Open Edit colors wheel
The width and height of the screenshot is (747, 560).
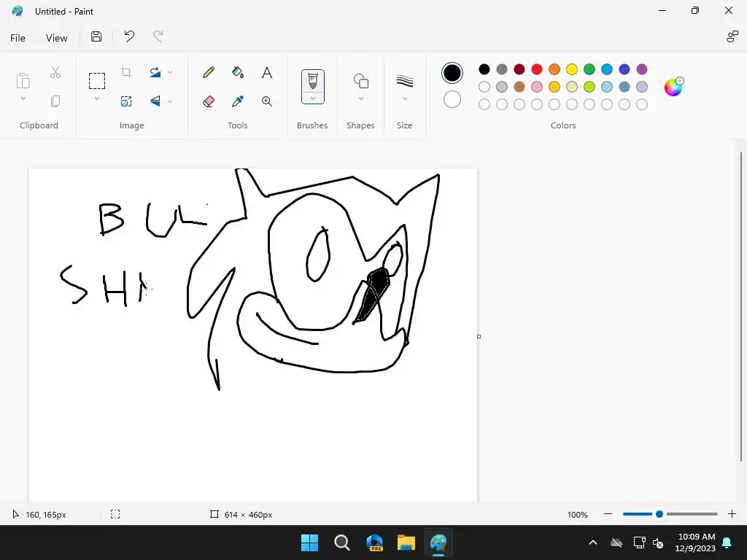673,87
